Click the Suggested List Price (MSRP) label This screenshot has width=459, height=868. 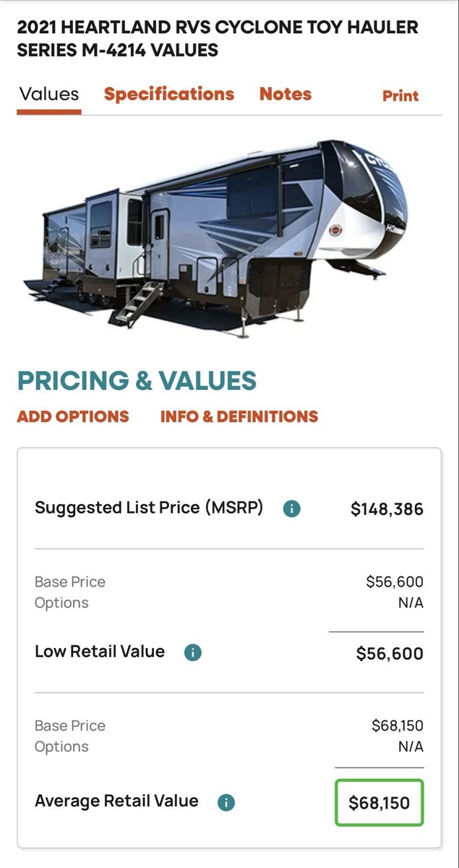click(149, 508)
